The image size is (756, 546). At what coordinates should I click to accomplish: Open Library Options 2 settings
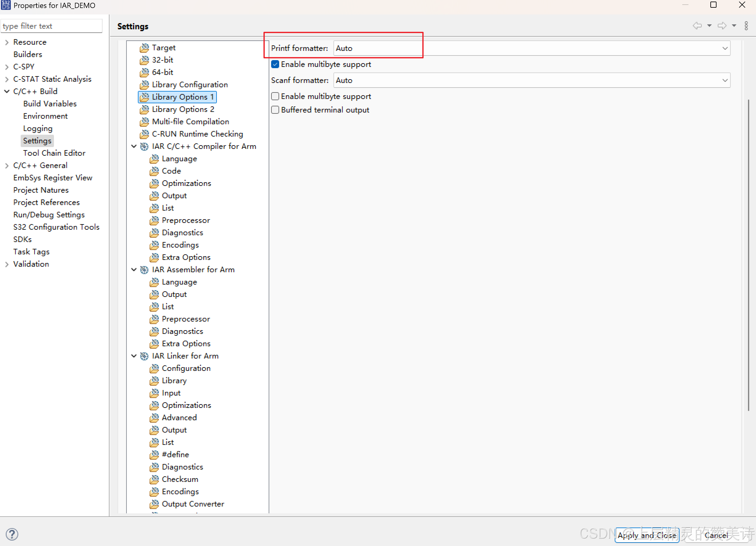pos(183,109)
